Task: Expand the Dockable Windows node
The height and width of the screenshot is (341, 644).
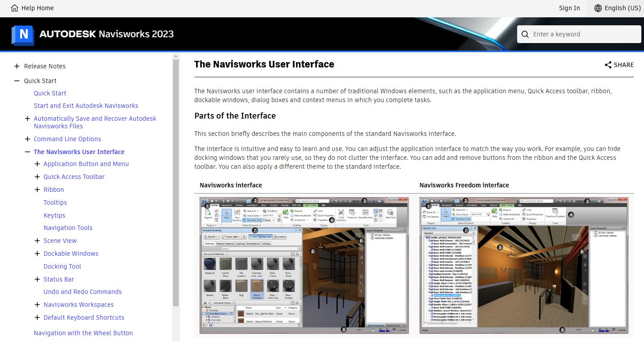Action: pyautogui.click(x=37, y=254)
